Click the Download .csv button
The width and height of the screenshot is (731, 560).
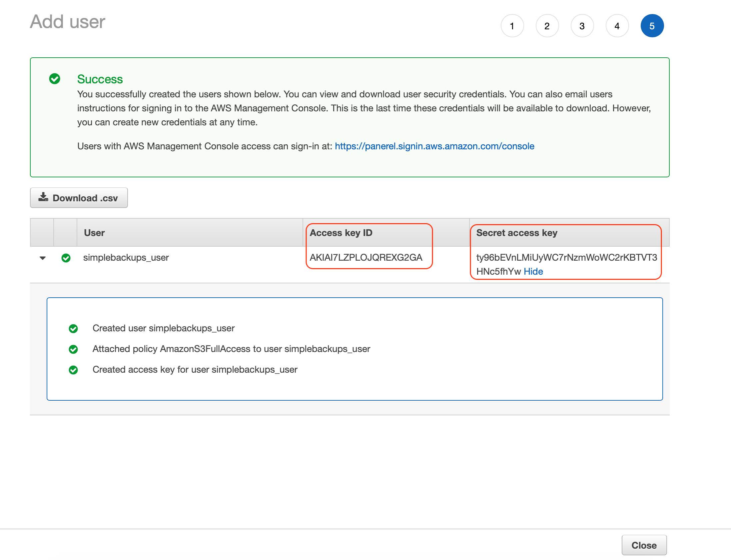pos(79,197)
